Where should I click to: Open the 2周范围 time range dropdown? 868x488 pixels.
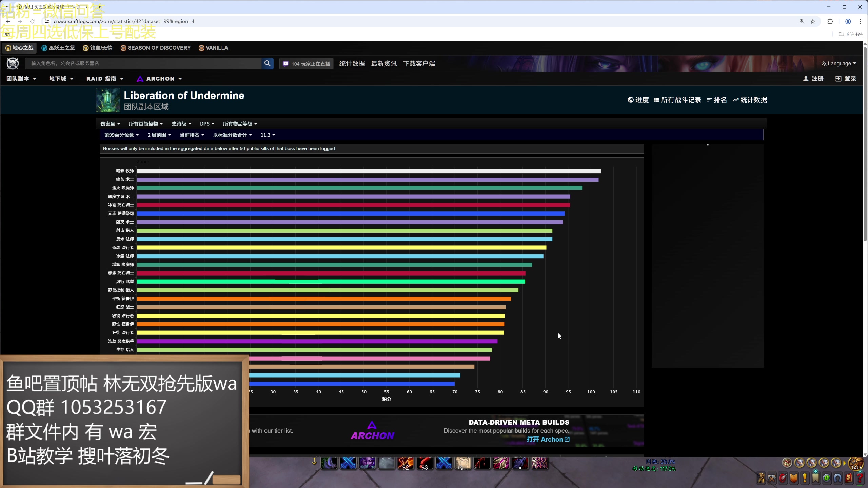tap(159, 135)
